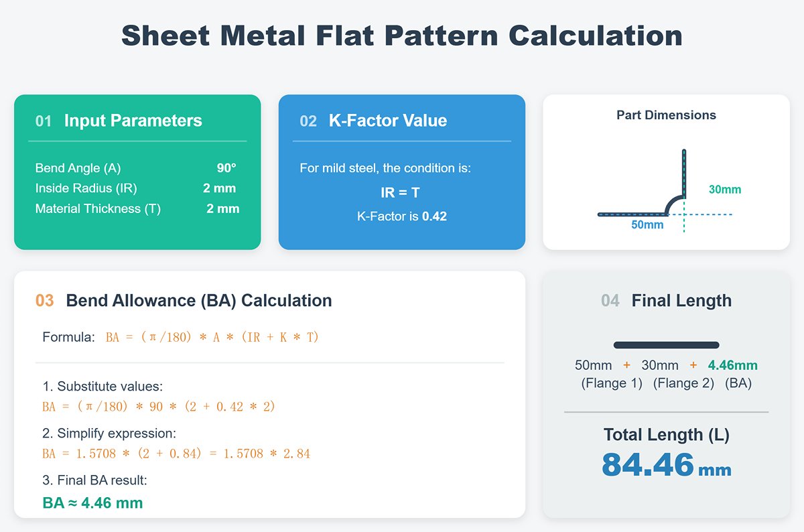This screenshot has height=532, width=804.
Task: Click the bold IR = T condition
Action: [400, 193]
